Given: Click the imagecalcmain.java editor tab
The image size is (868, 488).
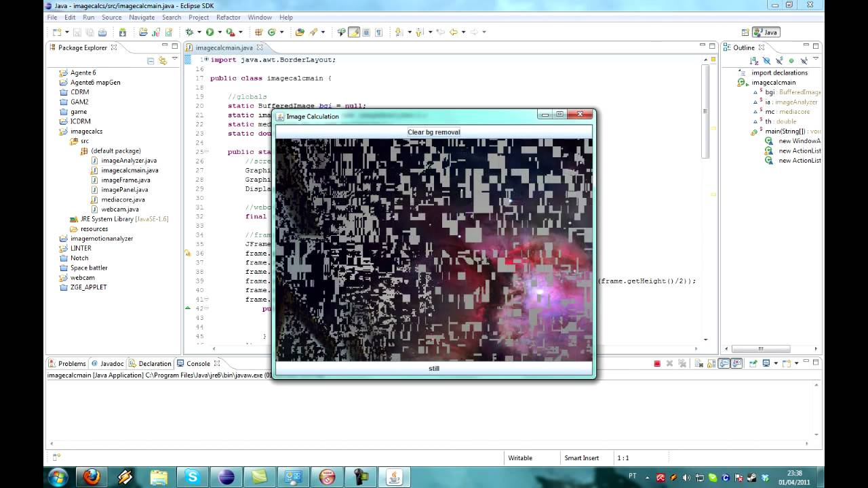Looking at the screenshot, I should (x=224, y=47).
